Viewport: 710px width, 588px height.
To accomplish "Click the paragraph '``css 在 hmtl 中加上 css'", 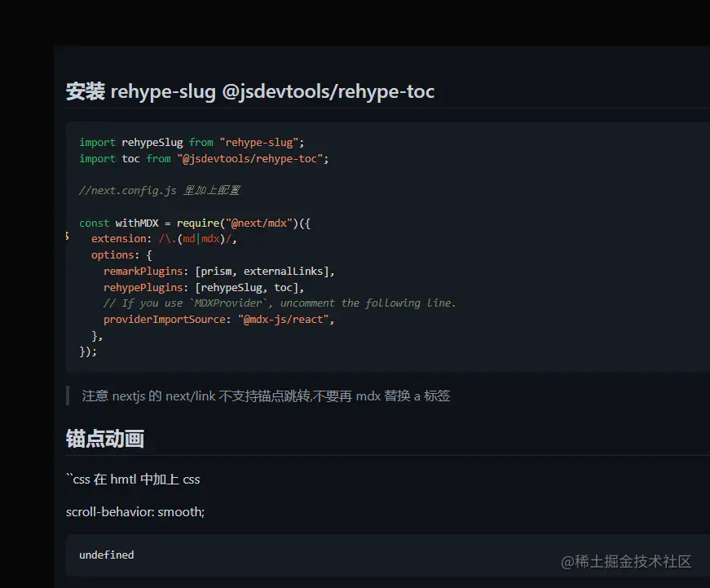I will point(133,480).
